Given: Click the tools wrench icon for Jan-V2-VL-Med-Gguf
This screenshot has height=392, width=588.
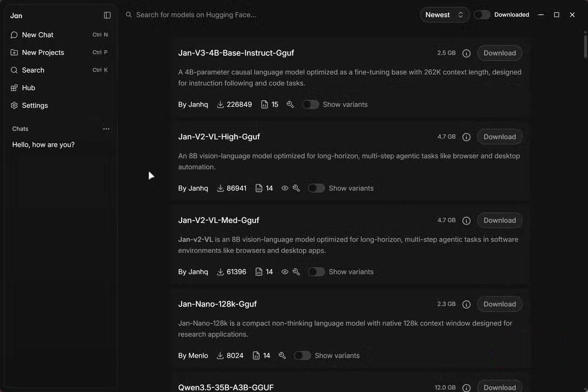Looking at the screenshot, I should 296,272.
